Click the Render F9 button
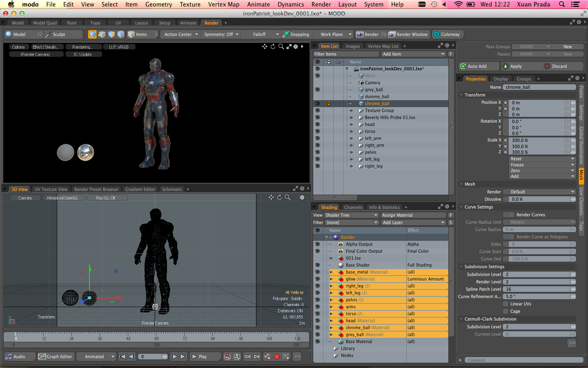This screenshot has height=368, width=588. pos(371,34)
